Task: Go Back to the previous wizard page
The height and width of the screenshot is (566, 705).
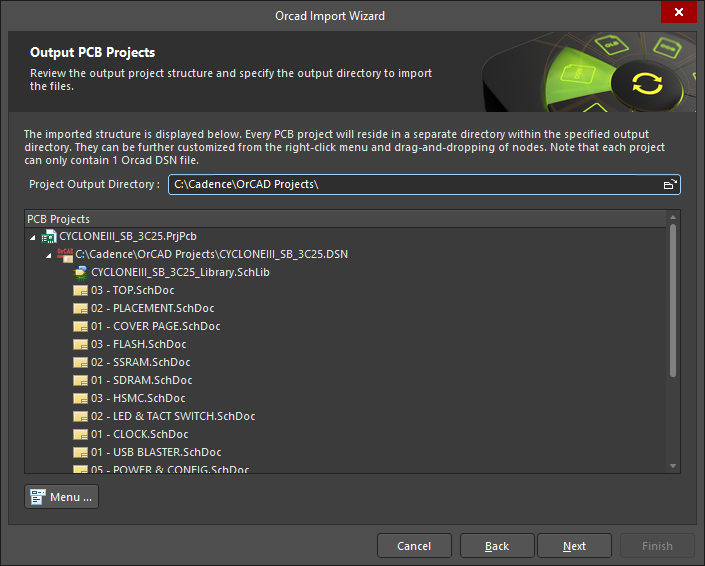Action: click(x=497, y=546)
